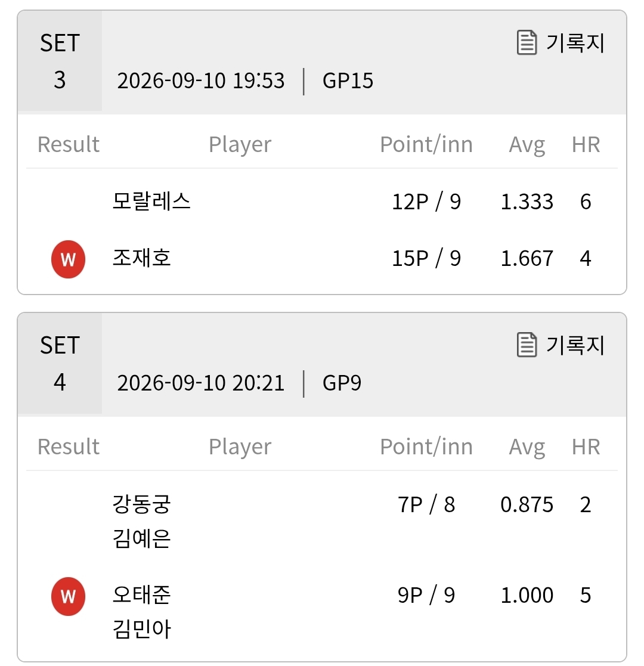Select player 김민아 in SET 4
This screenshot has width=644, height=666.
coord(141,629)
